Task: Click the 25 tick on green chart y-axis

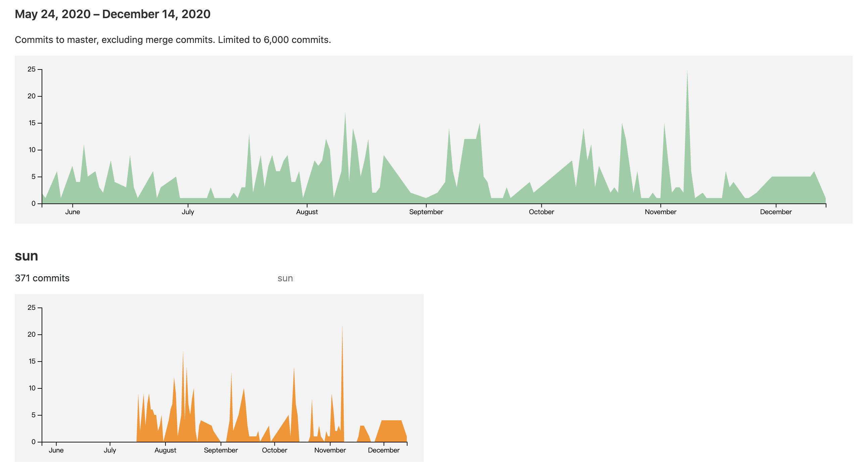Action: tap(32, 69)
